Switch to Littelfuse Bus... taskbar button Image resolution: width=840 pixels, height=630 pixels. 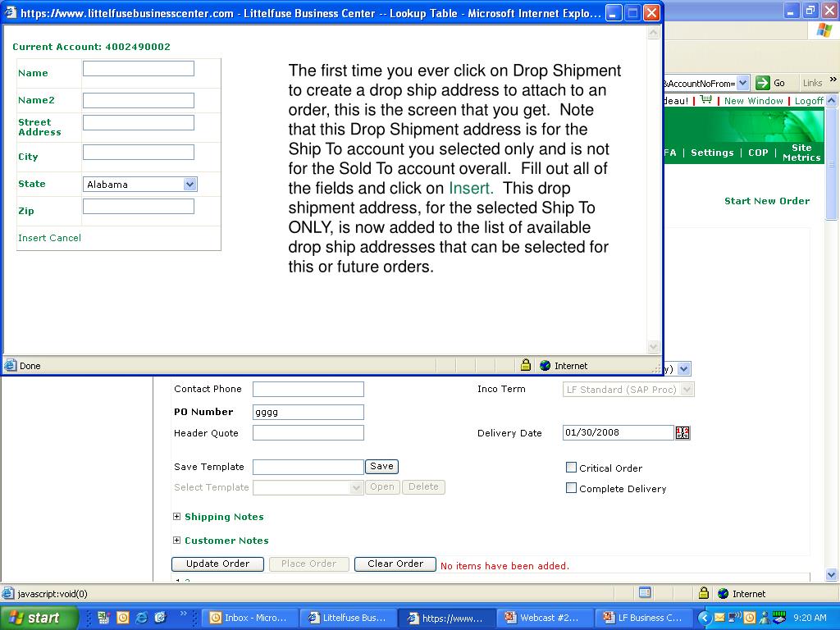(348, 618)
